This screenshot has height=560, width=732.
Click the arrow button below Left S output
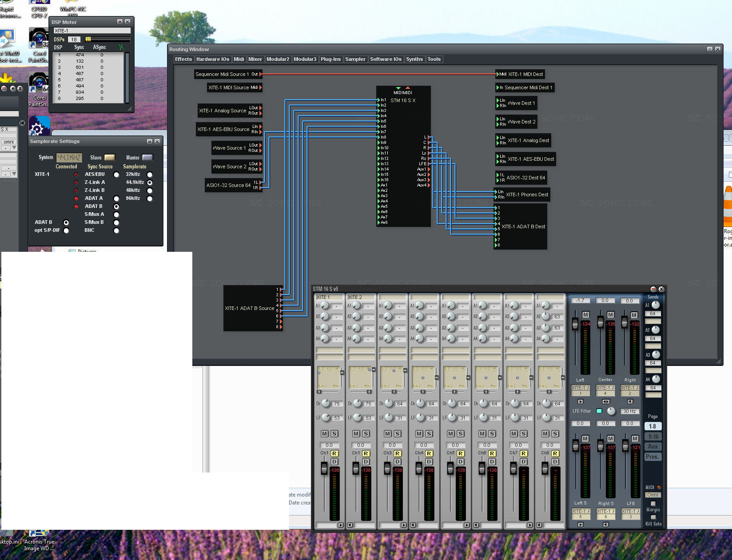pos(581,524)
